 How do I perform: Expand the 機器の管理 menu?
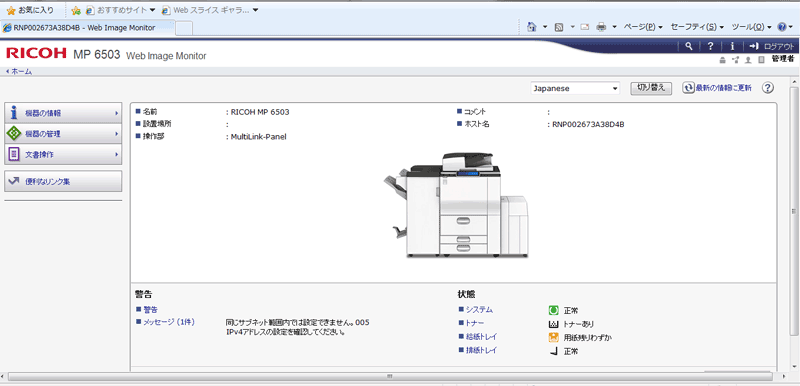coord(63,134)
